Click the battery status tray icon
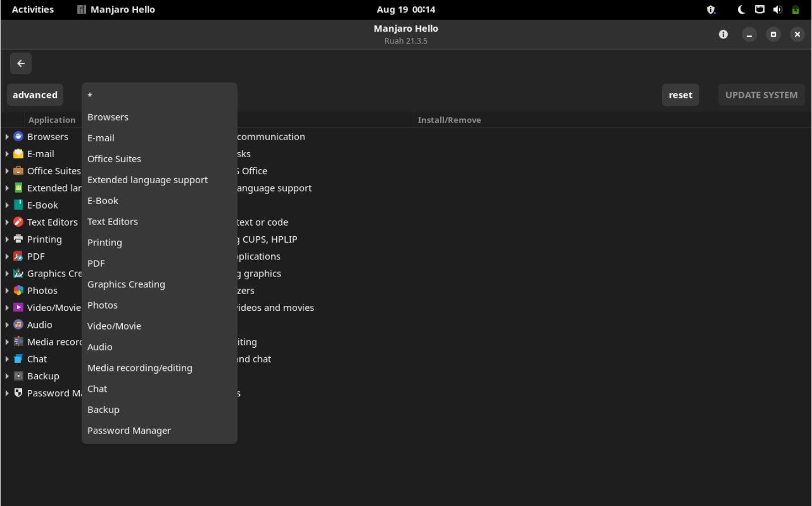The image size is (812, 506). (x=796, y=10)
